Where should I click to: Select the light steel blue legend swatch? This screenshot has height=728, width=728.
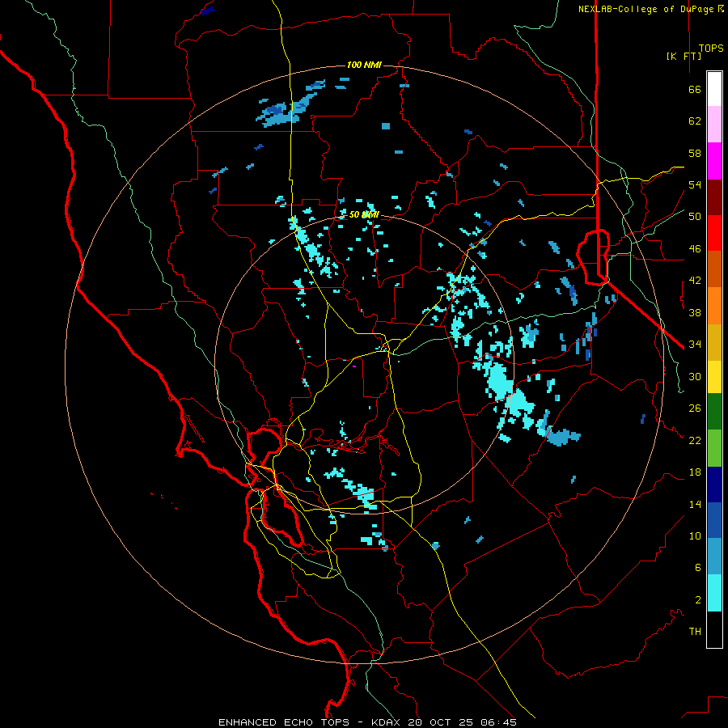[714, 557]
